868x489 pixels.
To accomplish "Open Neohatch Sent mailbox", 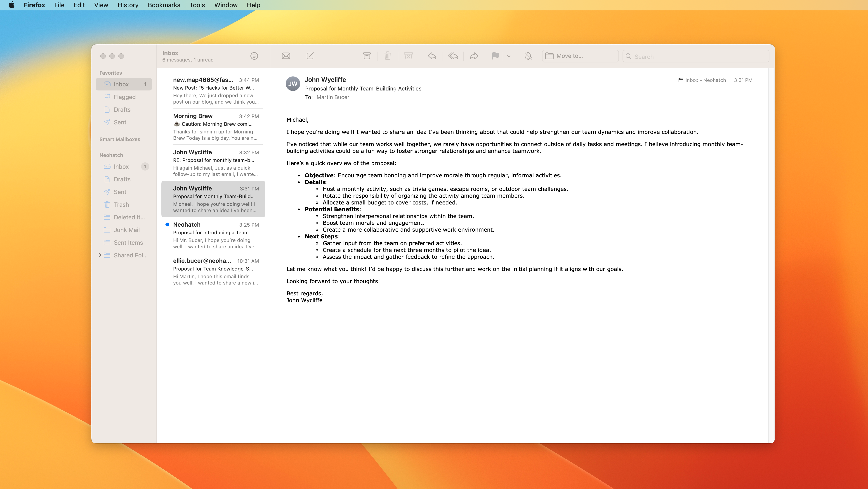I will (124, 192).
